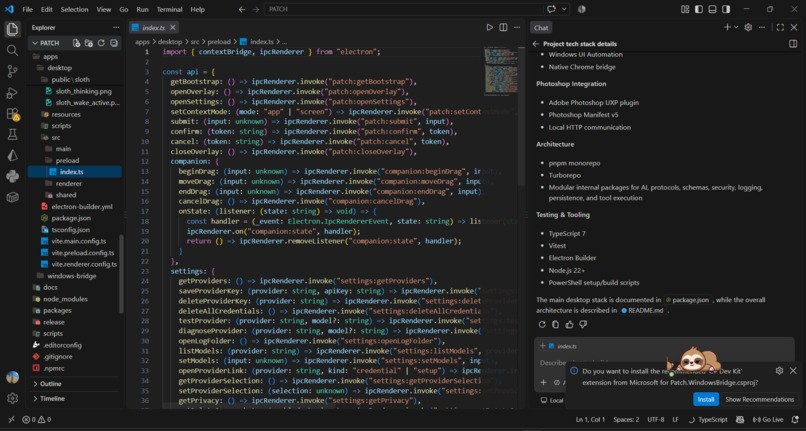Open README.md link in chat response
The image size is (806, 431).
(643, 311)
